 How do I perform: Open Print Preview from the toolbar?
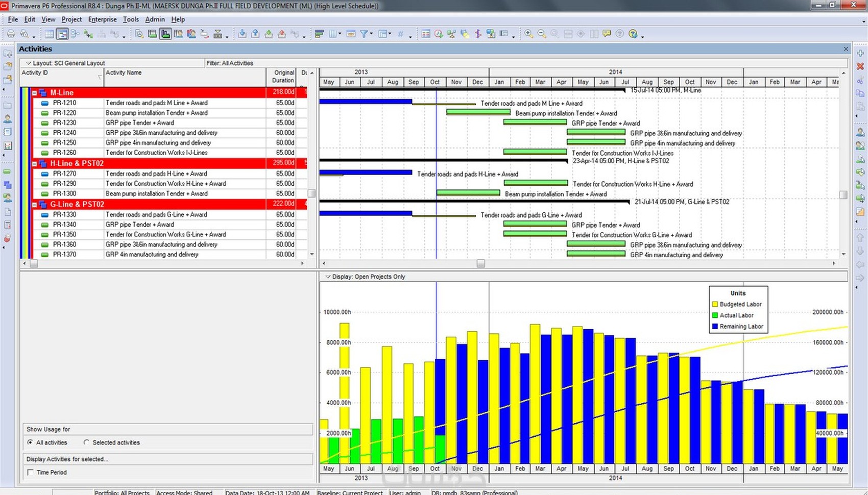tap(24, 34)
